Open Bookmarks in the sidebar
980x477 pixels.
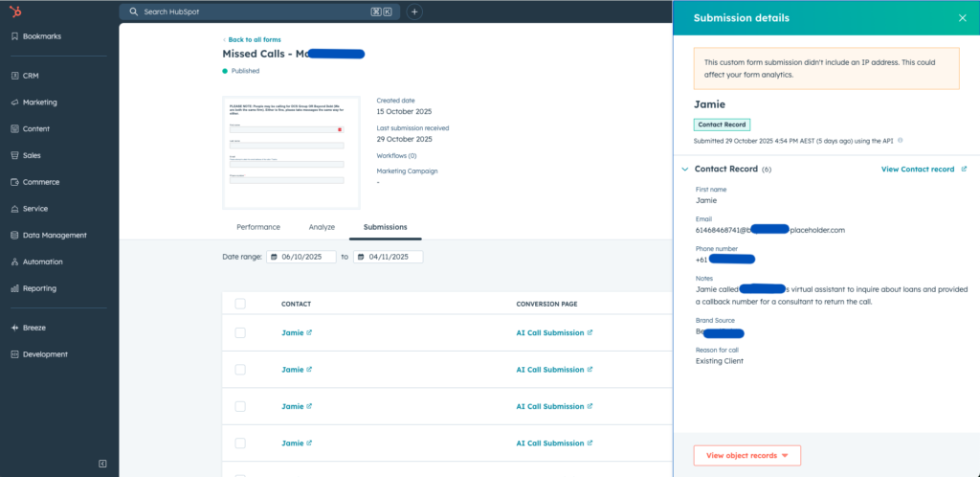point(41,36)
